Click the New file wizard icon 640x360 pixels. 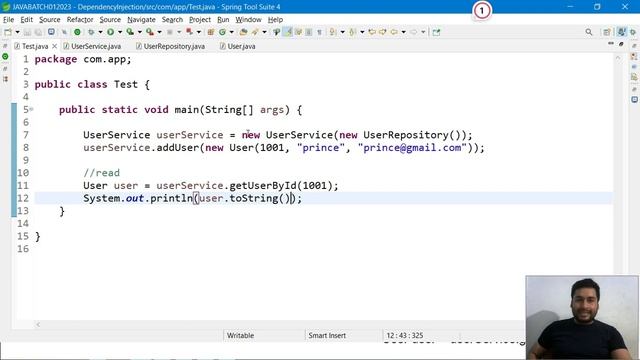point(8,32)
